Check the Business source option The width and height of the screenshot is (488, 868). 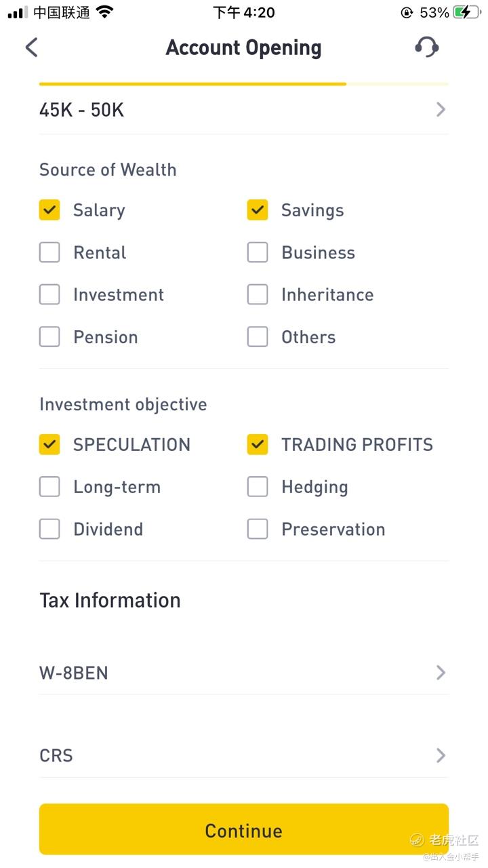258,252
